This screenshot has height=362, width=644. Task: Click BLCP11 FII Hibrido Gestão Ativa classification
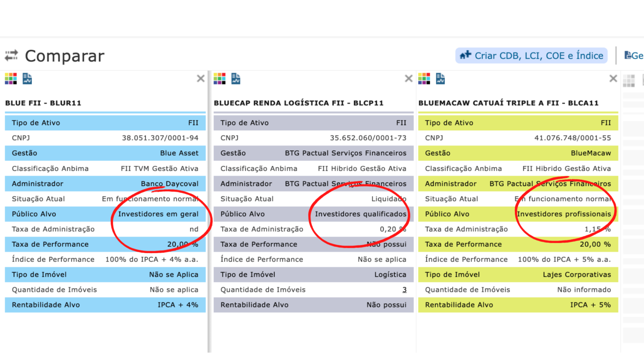pos(362,168)
